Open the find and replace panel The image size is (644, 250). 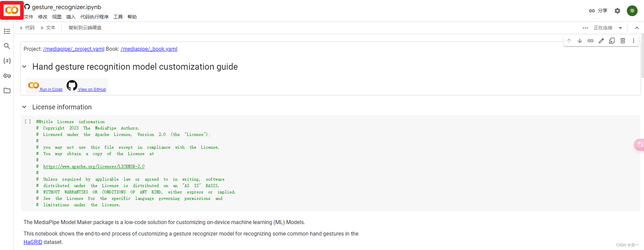7,46
